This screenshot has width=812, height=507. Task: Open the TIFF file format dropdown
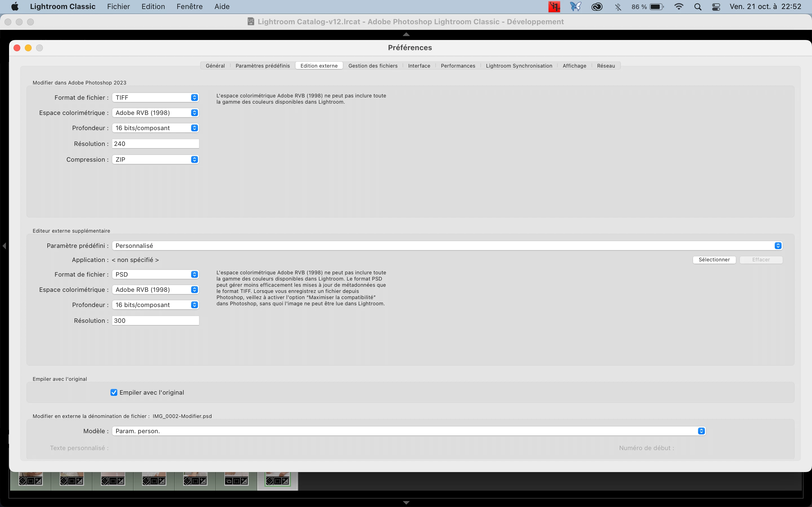point(155,97)
